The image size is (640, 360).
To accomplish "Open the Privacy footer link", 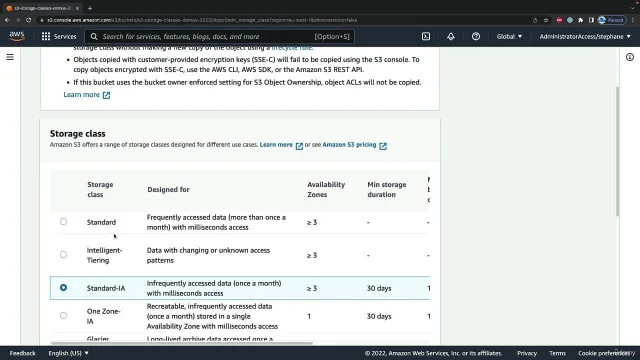I will point(527,353).
